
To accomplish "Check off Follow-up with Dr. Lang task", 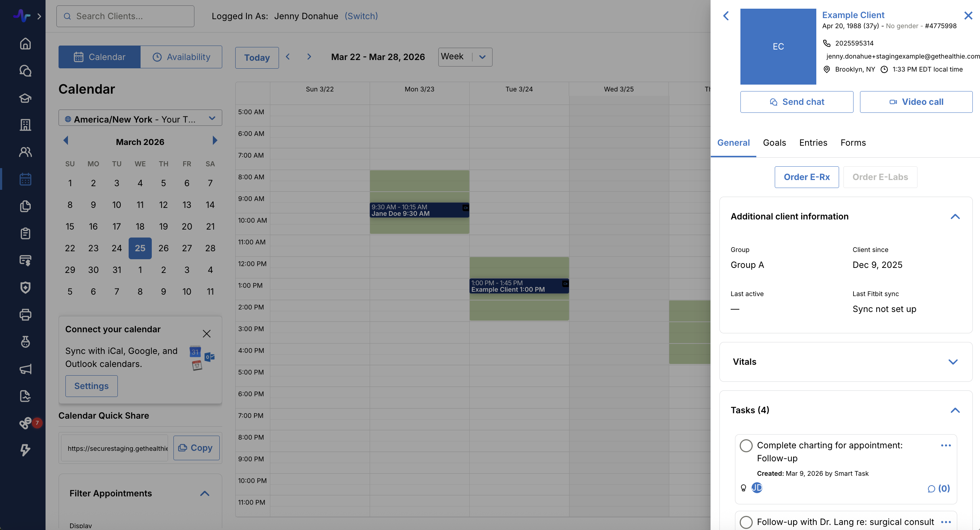I will pyautogui.click(x=745, y=522).
